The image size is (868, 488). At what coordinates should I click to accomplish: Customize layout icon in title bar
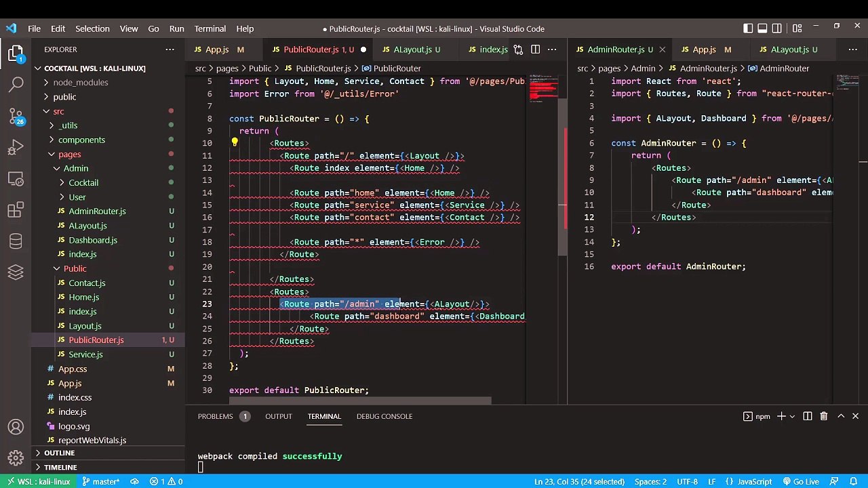pos(797,28)
